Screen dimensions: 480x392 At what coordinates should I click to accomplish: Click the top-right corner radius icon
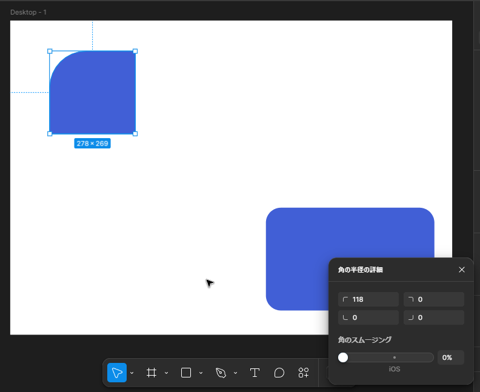coord(411,299)
